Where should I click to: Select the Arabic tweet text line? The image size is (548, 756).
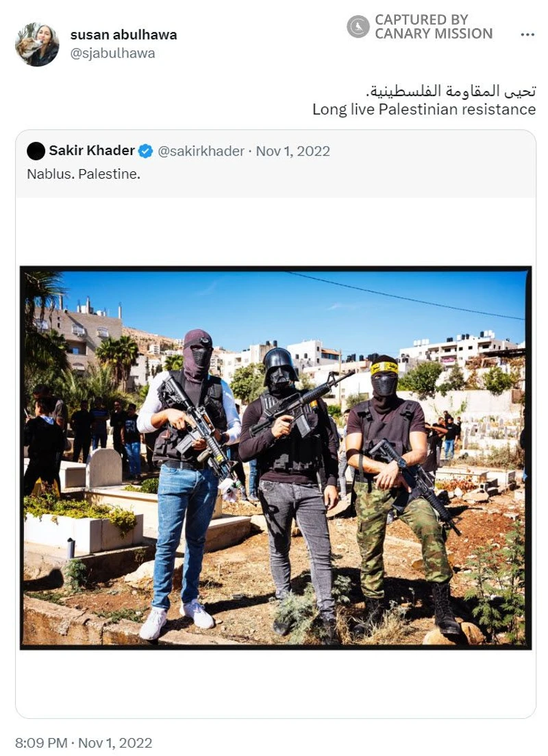coord(450,90)
